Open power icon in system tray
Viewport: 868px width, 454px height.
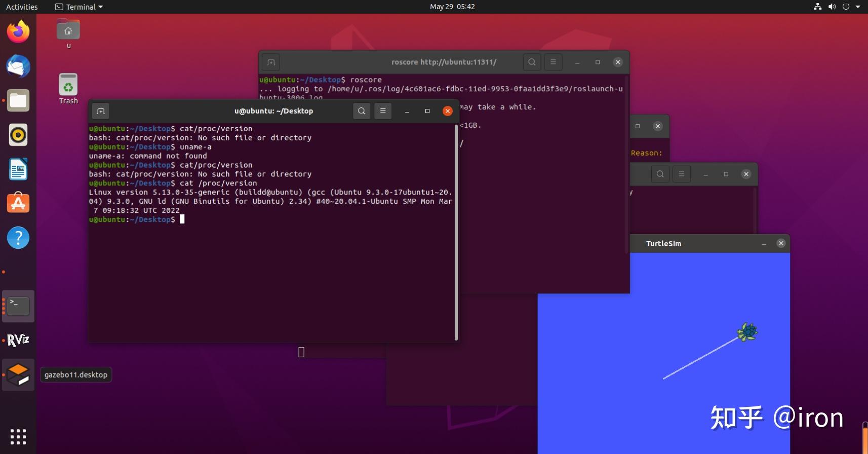click(846, 7)
